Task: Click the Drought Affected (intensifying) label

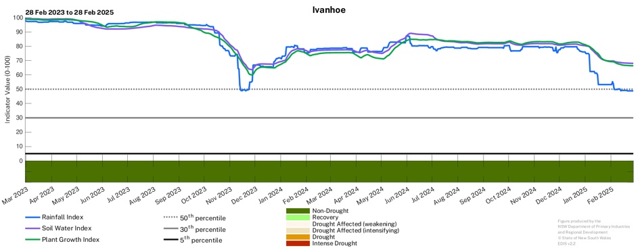Action: (356, 230)
